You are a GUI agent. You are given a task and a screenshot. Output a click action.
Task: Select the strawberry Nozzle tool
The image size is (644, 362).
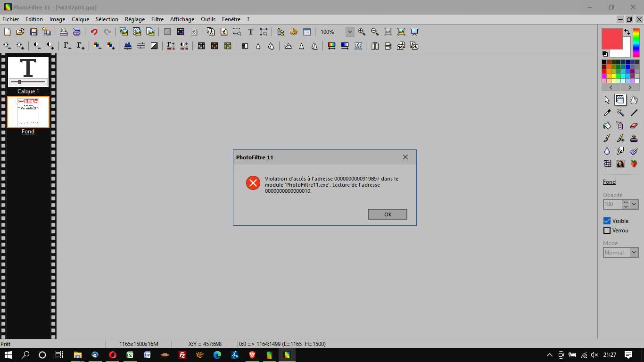(x=634, y=164)
